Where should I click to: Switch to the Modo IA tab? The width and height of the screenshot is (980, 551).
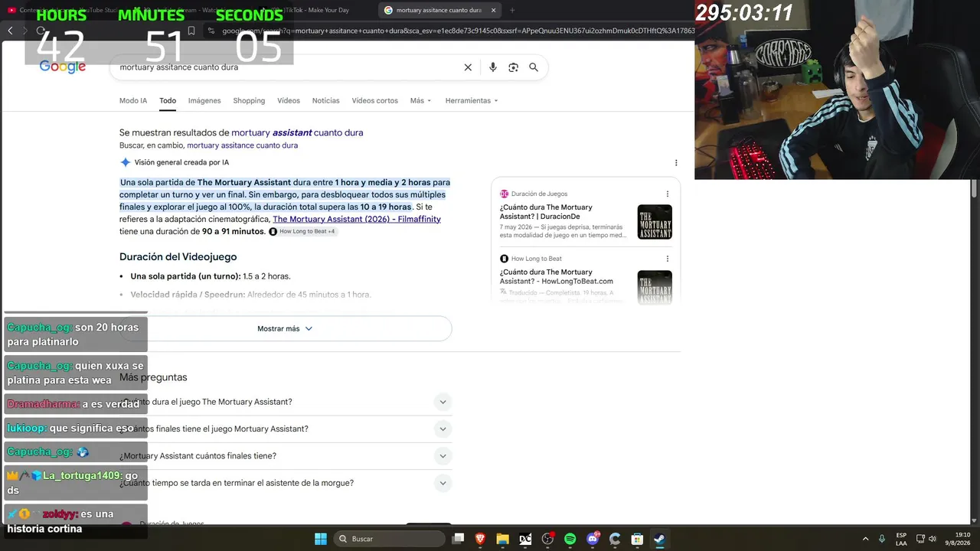click(x=133, y=100)
